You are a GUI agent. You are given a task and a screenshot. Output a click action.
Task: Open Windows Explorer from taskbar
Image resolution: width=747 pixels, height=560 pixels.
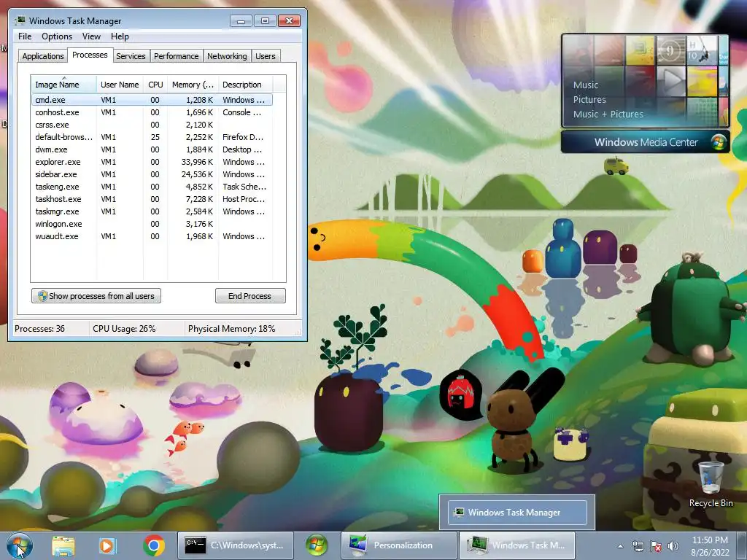point(63,545)
